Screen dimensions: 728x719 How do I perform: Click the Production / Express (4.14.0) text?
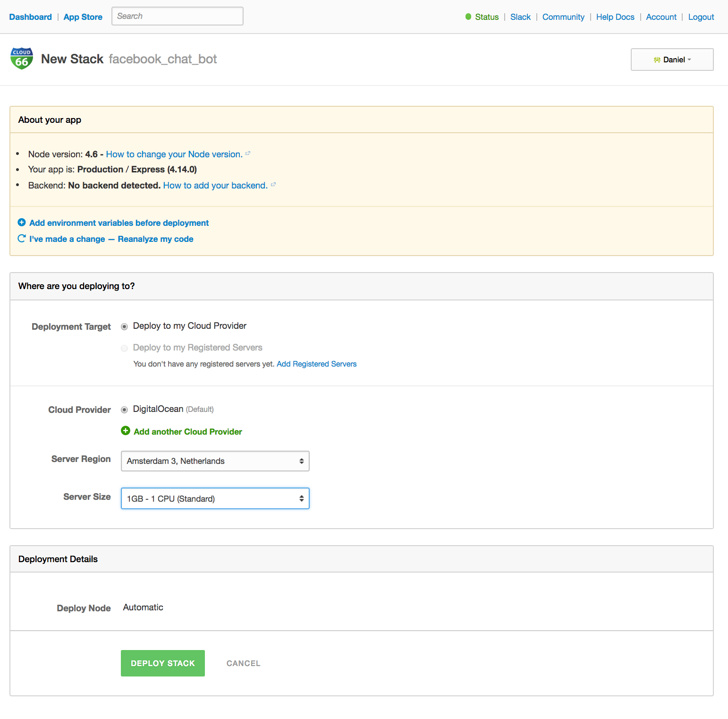point(137,170)
